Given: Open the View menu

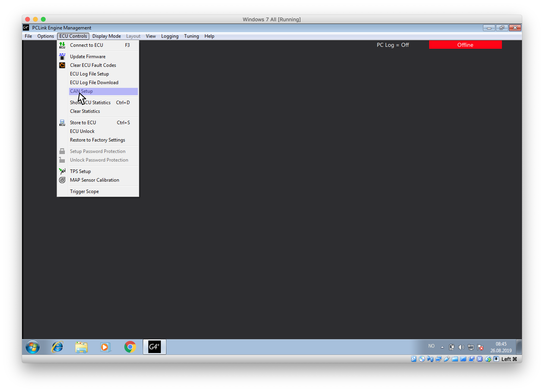Looking at the screenshot, I should point(151,36).
